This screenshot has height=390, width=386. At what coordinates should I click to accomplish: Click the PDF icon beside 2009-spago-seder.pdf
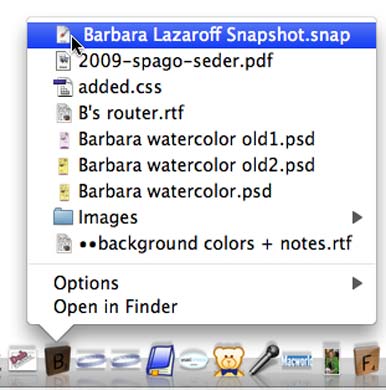63,61
